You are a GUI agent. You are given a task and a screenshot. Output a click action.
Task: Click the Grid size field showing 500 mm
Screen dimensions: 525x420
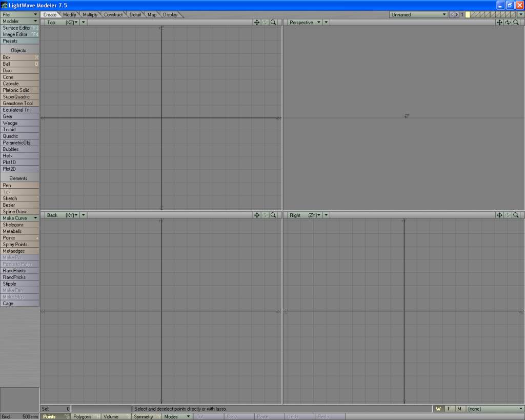[x=19, y=417]
